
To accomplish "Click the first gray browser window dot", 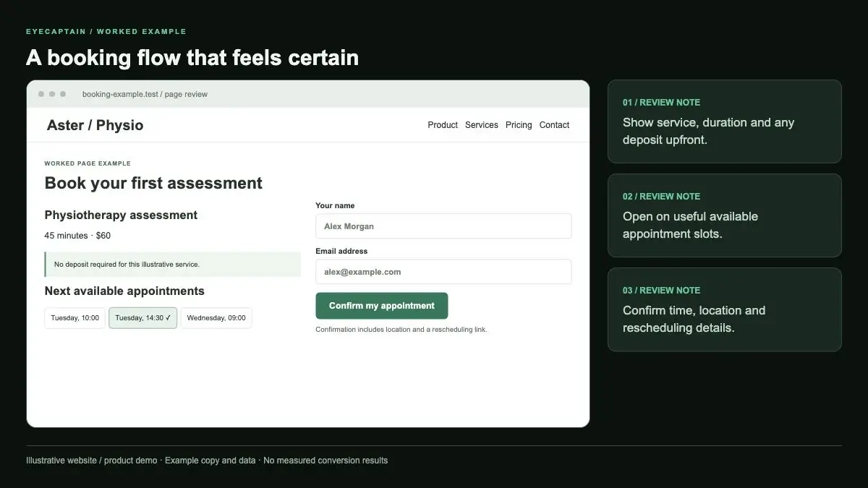I will 41,94.
